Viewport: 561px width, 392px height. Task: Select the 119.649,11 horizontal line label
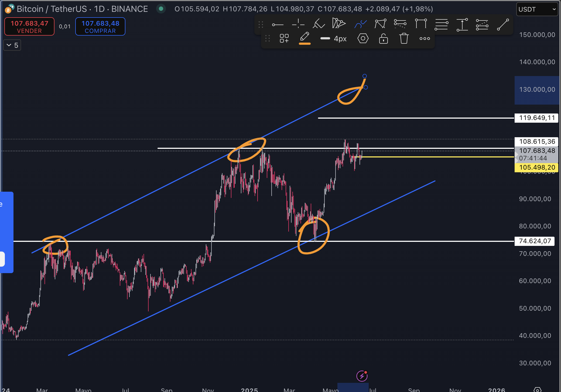tap(536, 118)
